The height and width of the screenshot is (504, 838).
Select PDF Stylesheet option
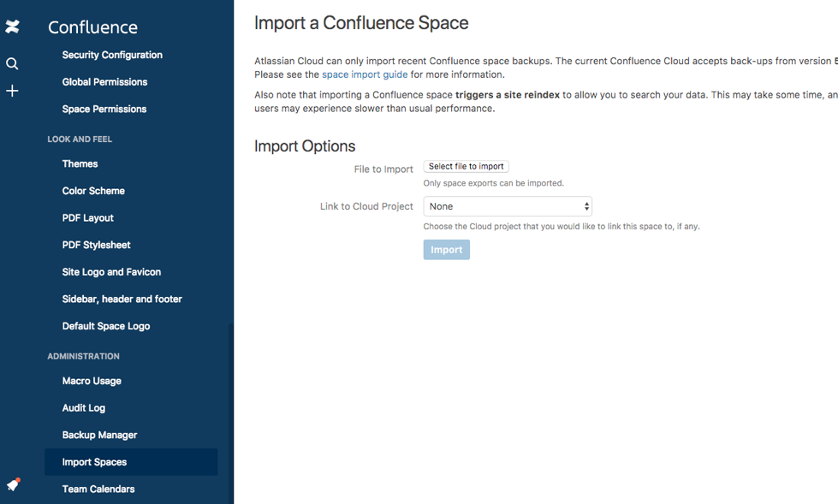click(x=97, y=245)
